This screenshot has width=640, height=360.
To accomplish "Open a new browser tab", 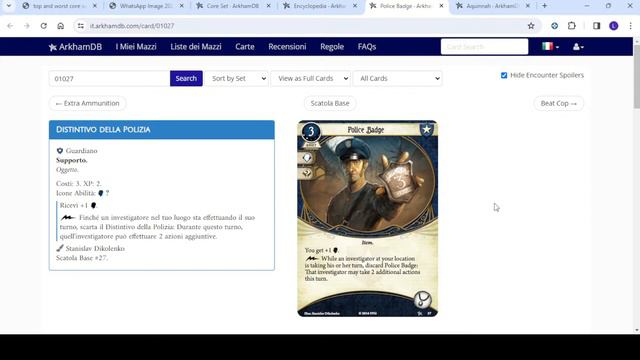I will coord(544,6).
